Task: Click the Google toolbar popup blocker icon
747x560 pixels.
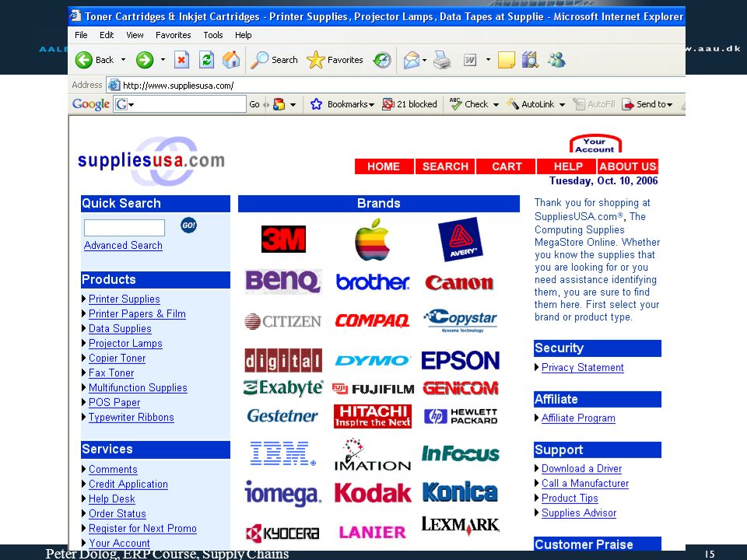Action: [x=388, y=104]
